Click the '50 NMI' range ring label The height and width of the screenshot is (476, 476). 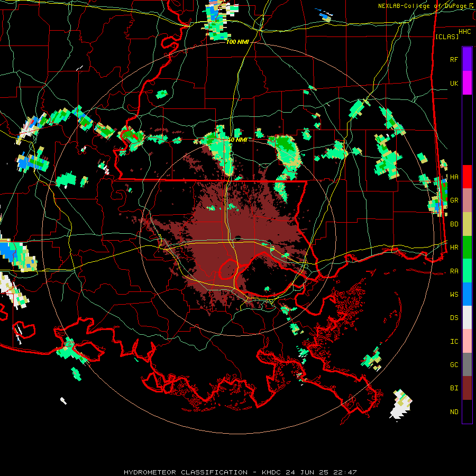coord(237,140)
